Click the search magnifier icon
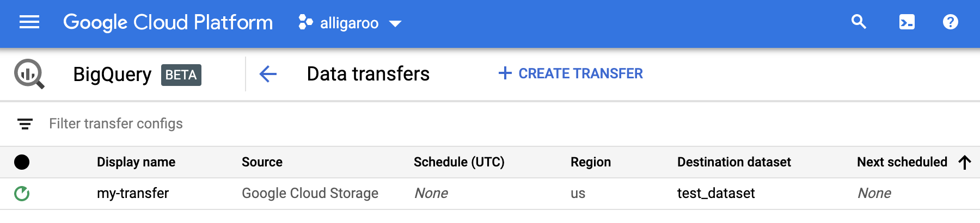980x223 pixels. (859, 22)
